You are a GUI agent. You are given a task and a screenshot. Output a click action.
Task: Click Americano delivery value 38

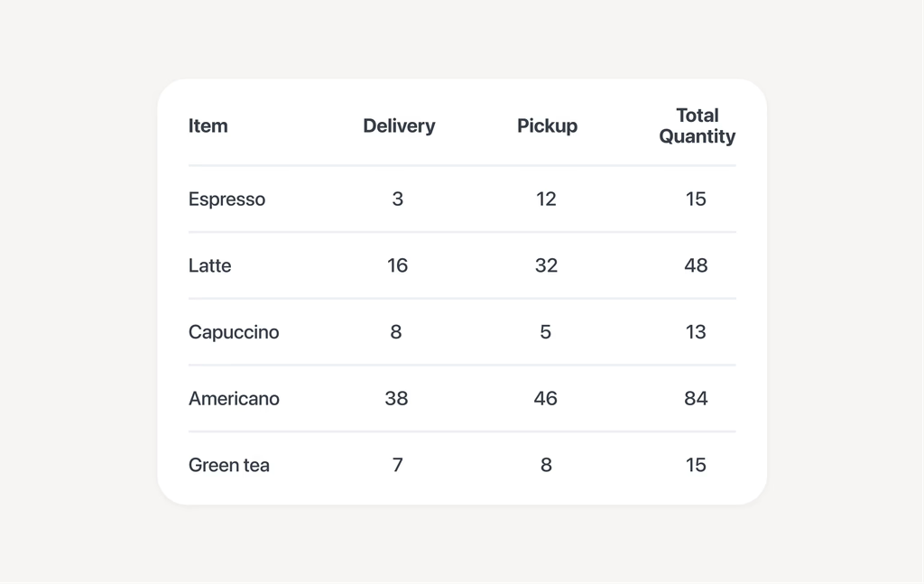click(x=397, y=399)
